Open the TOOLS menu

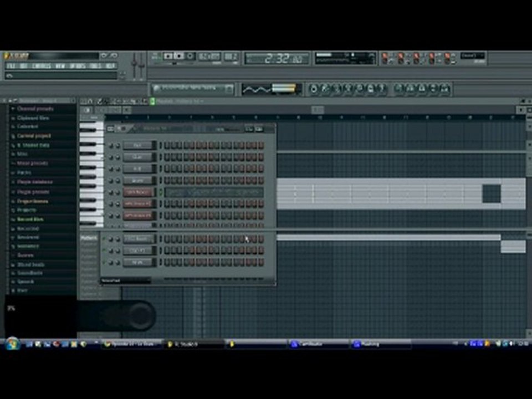click(x=96, y=66)
